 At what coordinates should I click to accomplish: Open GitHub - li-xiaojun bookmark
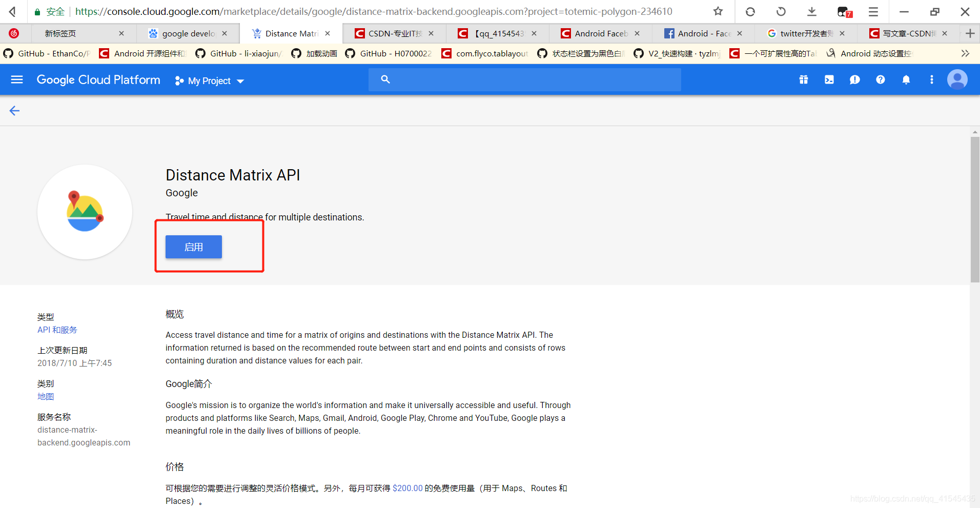[239, 53]
